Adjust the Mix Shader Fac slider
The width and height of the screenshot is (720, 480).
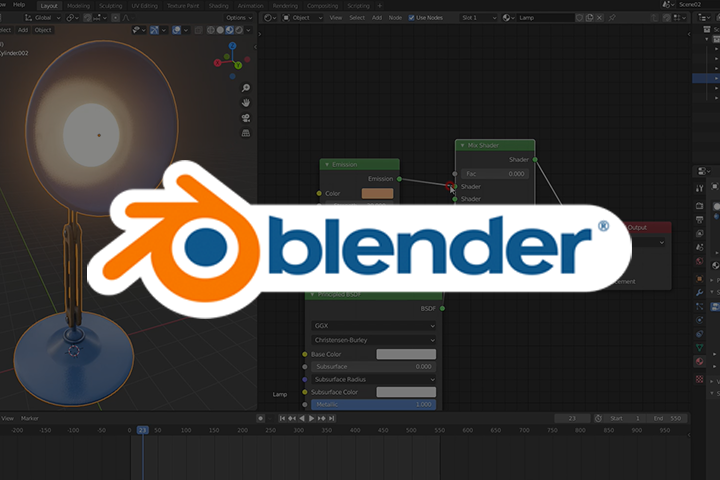click(495, 174)
